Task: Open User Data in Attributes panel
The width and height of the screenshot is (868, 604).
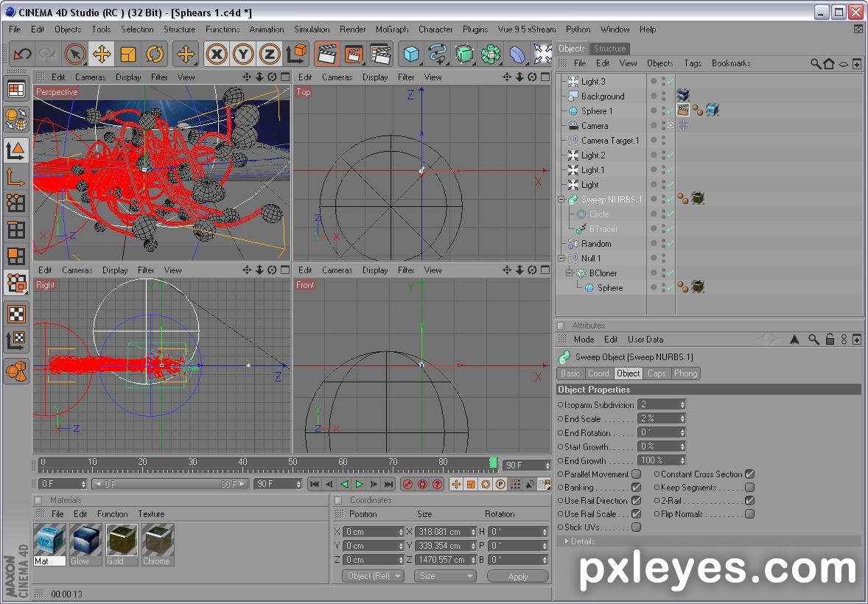Action: click(645, 340)
